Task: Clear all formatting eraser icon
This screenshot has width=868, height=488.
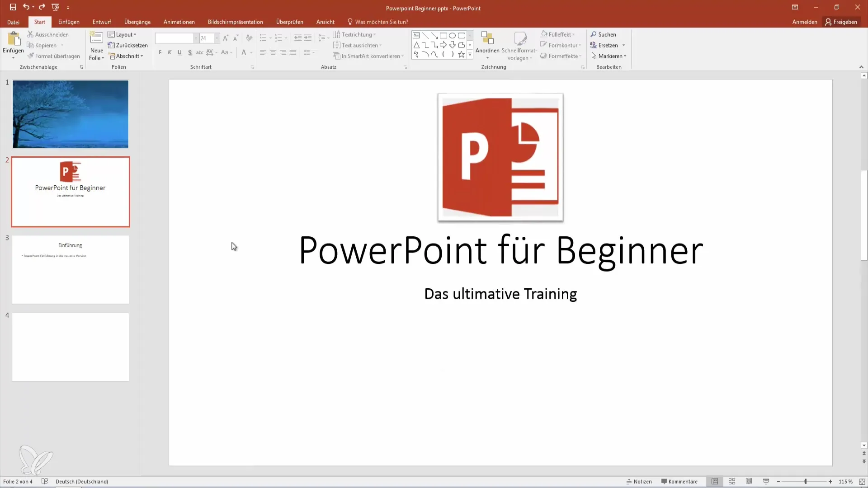Action: click(249, 38)
